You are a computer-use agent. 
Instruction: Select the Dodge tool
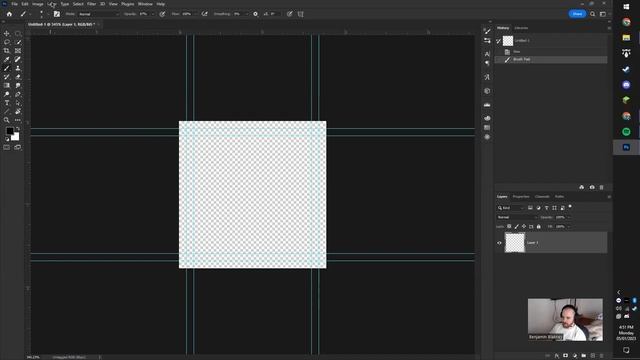point(7,94)
